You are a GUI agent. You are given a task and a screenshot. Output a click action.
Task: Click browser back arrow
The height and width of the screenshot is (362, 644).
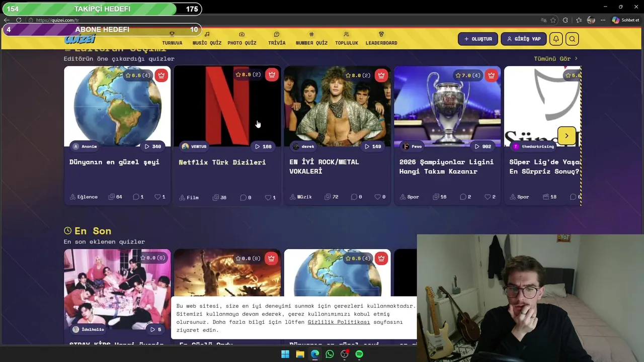(x=7, y=20)
